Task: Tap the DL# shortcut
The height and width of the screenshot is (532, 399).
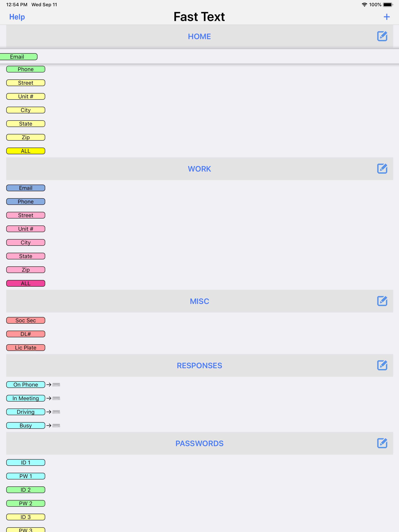Action: (x=26, y=334)
